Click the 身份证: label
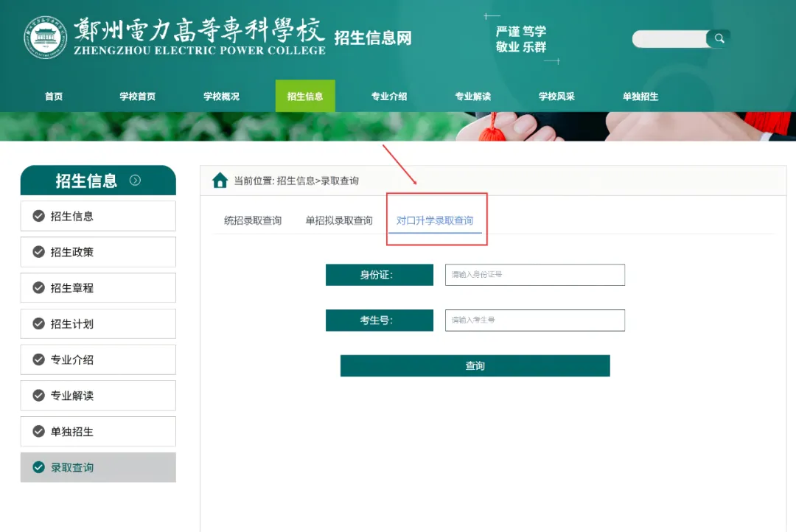 [380, 275]
